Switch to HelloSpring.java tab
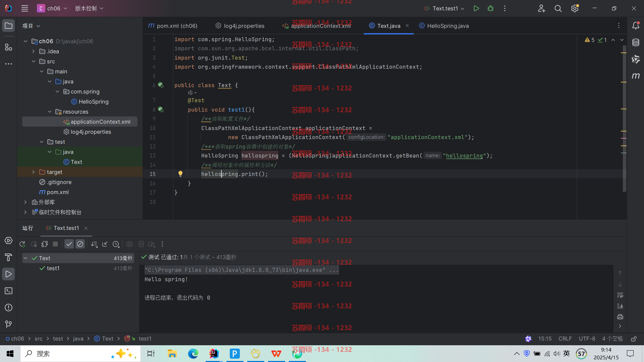The width and height of the screenshot is (644, 362). [444, 26]
